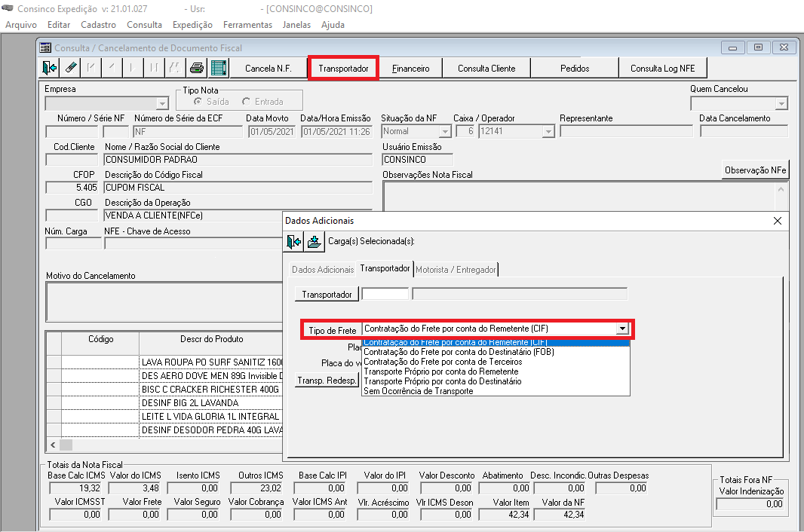The height and width of the screenshot is (532, 804).
Task: Switch to Motorista / Entregador tab
Action: pyautogui.click(x=456, y=270)
